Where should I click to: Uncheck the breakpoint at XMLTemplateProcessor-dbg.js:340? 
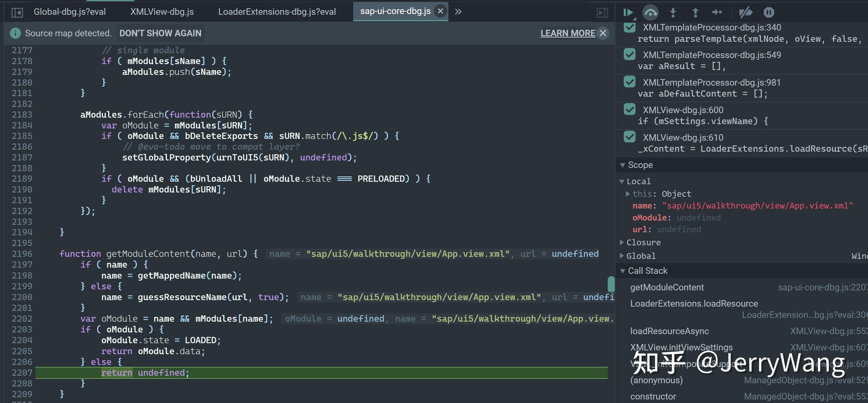pyautogui.click(x=630, y=28)
